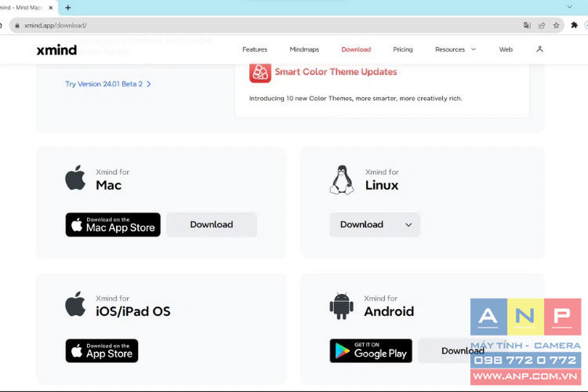
Task: Open the tab search chevron
Action: point(570,7)
